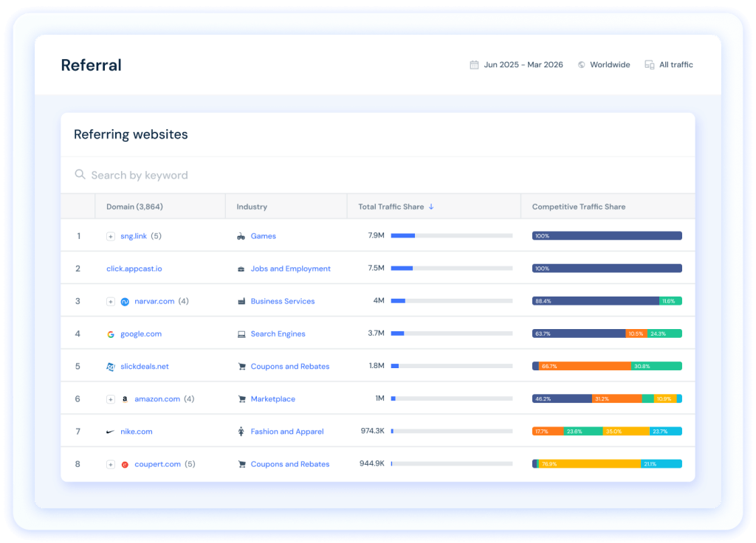Click the Fashion and Apparel figure icon

point(241,431)
